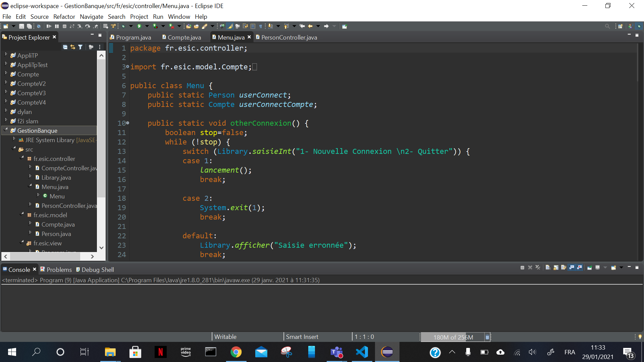Screen dimensions: 644x362
Task: Toggle Skip All Breakpoints icon
Action: (x=39, y=26)
